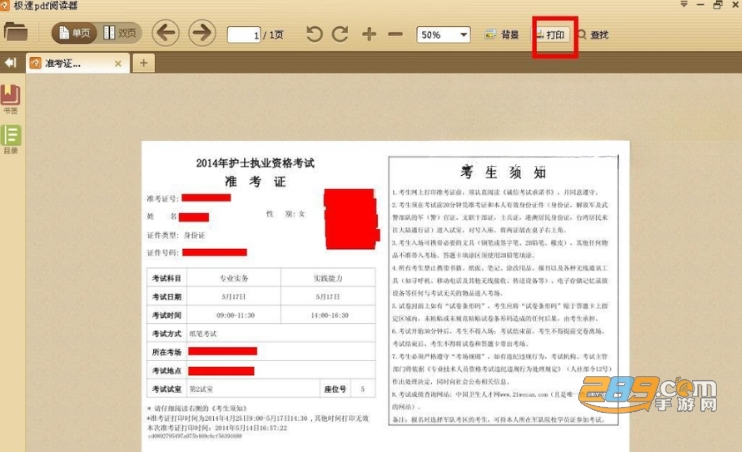Click the 实践能力 table cell

click(328, 278)
